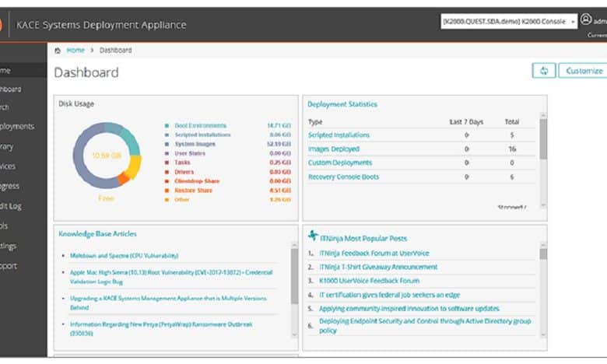Open Applying community-inspired innovation post
607x364 pixels.
point(409,309)
